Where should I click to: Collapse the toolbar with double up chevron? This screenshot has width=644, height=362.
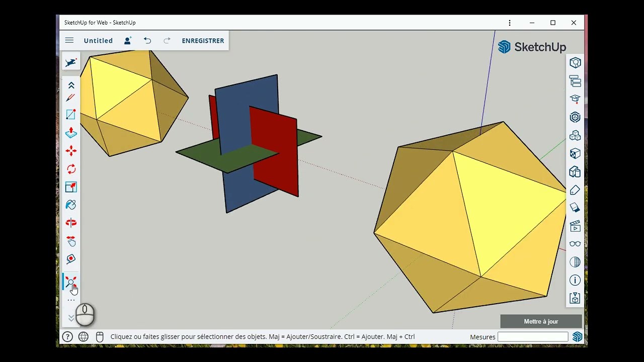click(71, 85)
